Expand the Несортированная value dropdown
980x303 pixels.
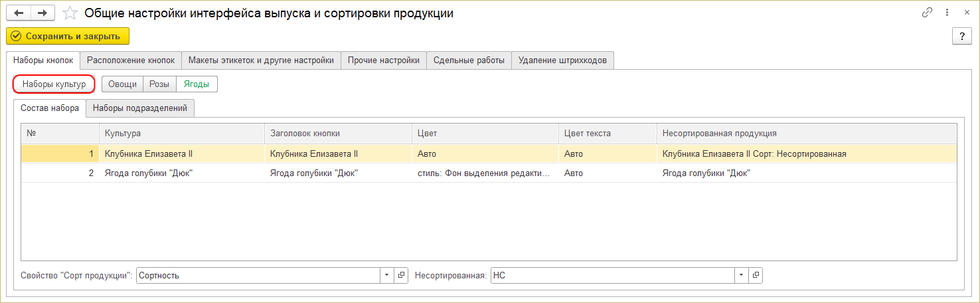click(x=741, y=275)
